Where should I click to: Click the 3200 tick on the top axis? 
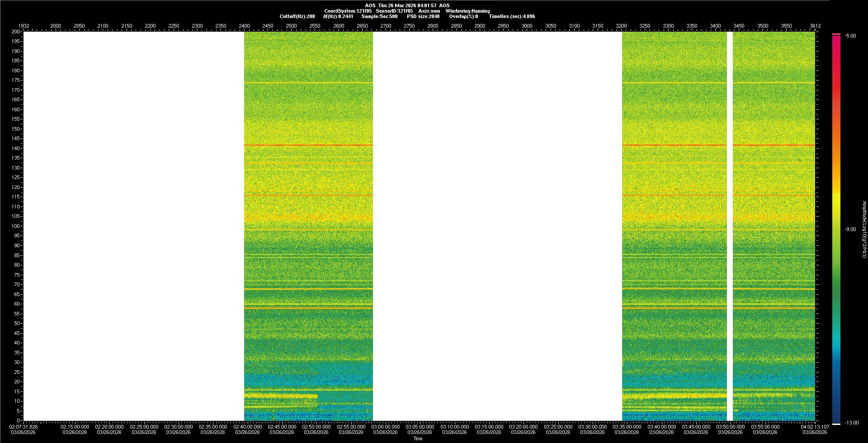pos(621,26)
